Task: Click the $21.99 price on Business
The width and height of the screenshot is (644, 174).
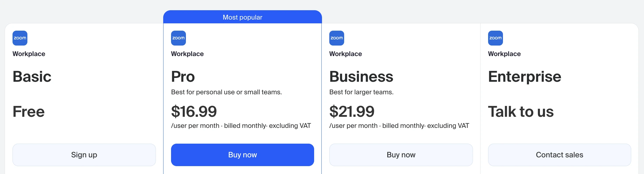Action: click(352, 111)
